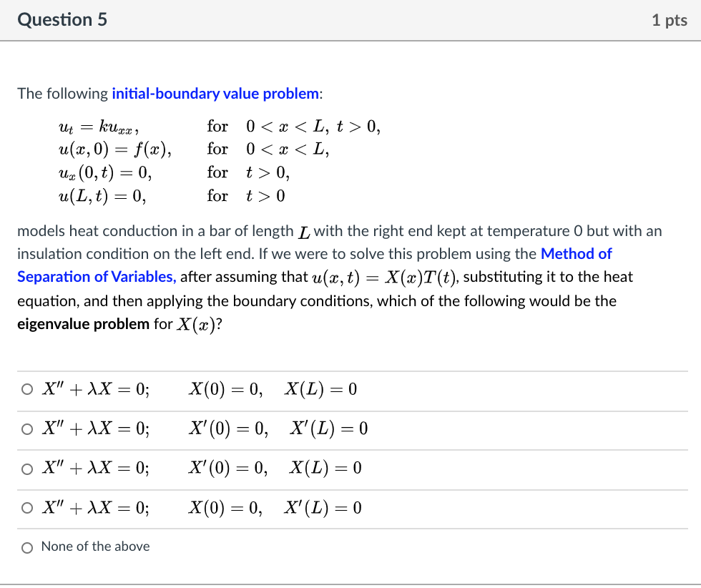
Task: Click the fourth answer row ending with X'(L)=0
Action: click(x=207, y=507)
